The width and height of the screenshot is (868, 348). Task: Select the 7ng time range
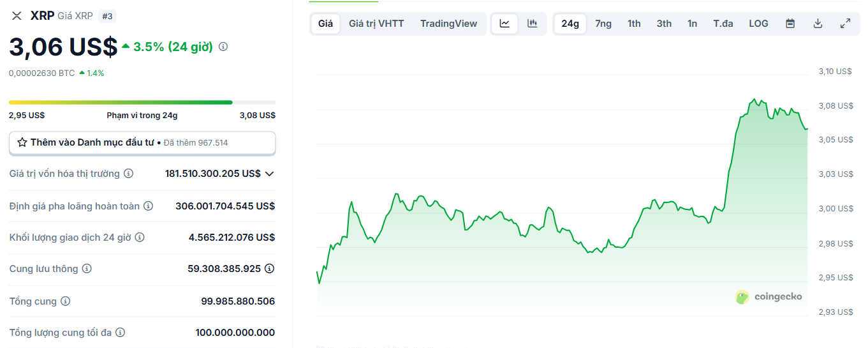point(603,24)
